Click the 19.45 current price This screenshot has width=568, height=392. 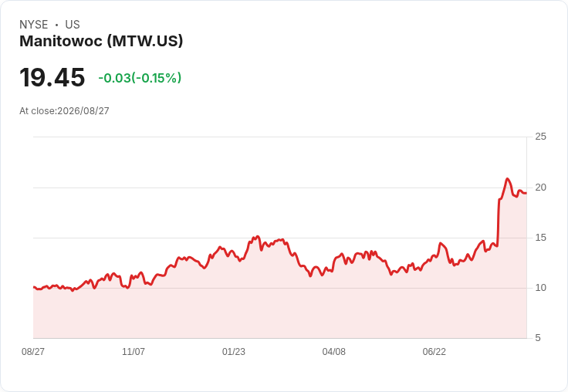pos(52,77)
